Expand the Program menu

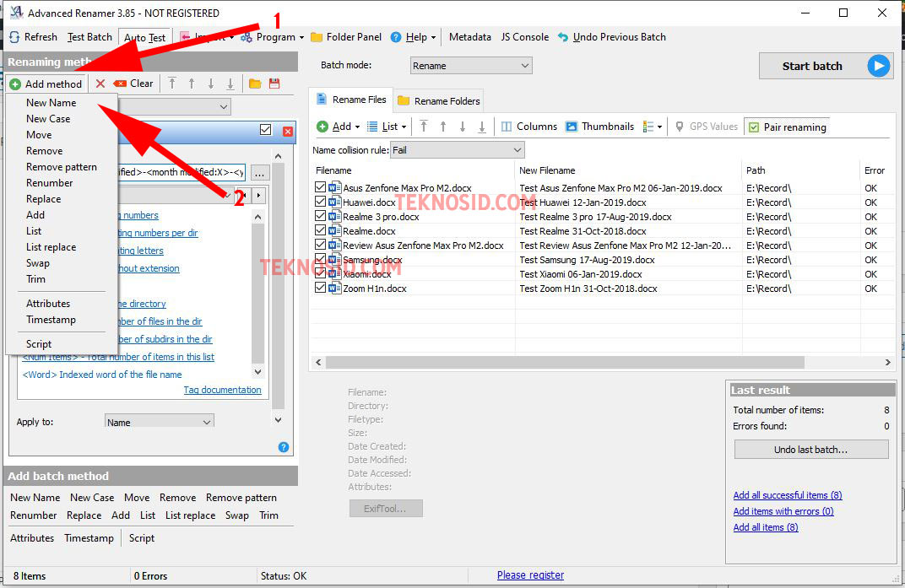pyautogui.click(x=273, y=37)
